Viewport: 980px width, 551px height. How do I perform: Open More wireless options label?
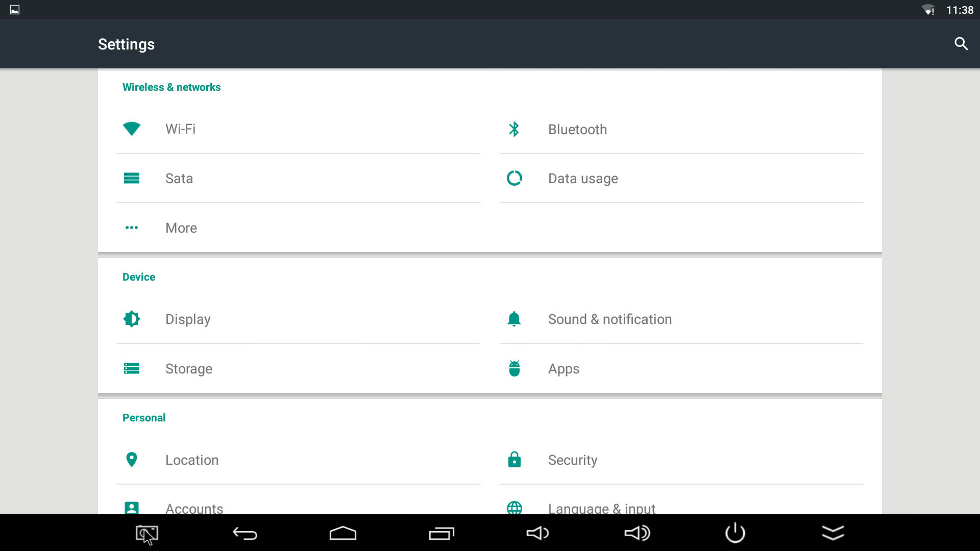(181, 228)
